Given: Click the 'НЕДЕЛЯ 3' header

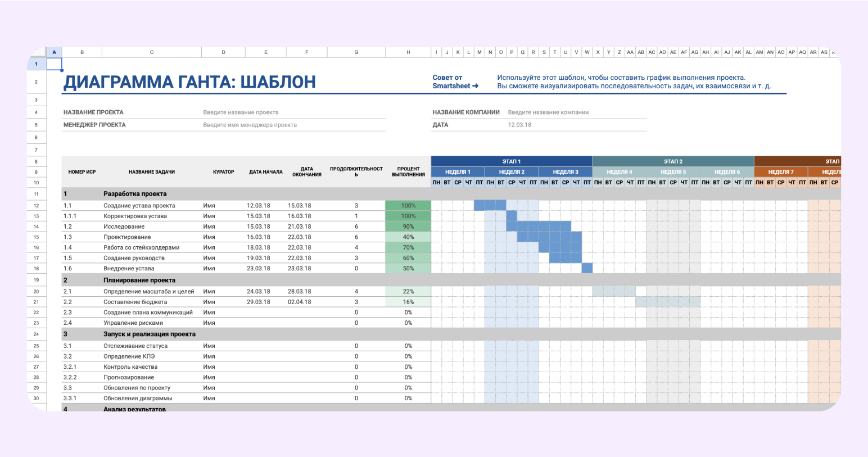Looking at the screenshot, I should tap(566, 172).
